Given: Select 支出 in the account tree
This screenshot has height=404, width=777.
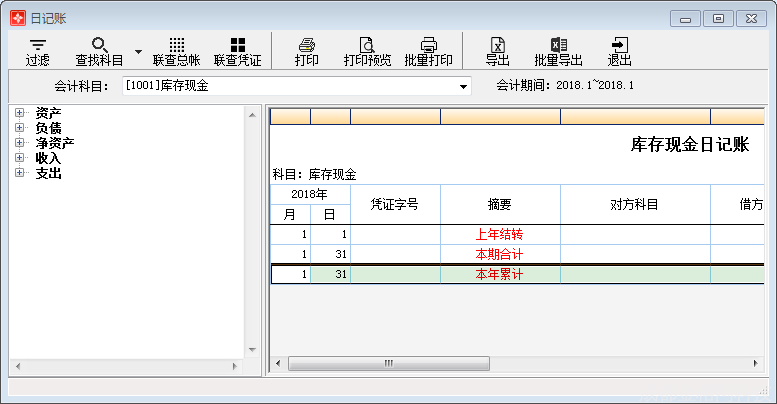Looking at the screenshot, I should [x=48, y=173].
